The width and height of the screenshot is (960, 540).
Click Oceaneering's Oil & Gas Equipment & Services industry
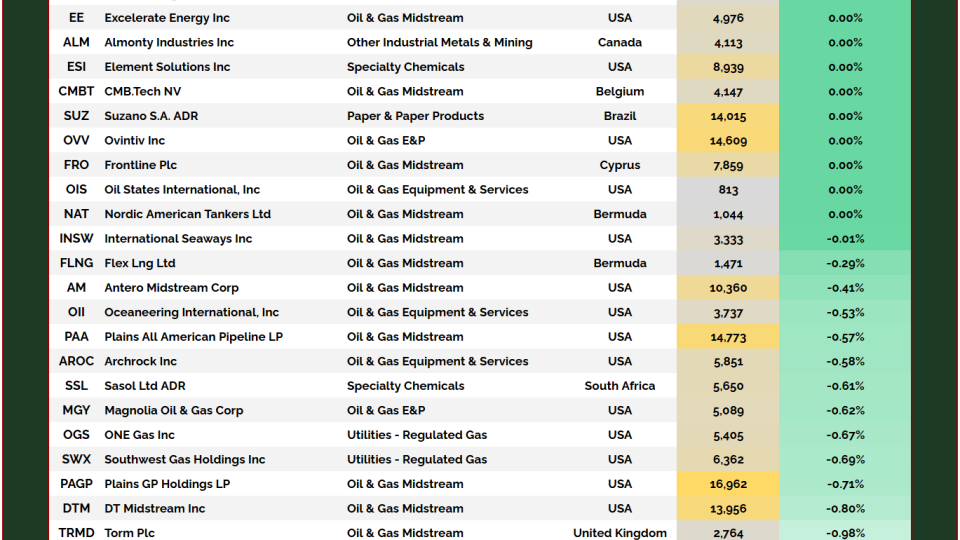437,312
